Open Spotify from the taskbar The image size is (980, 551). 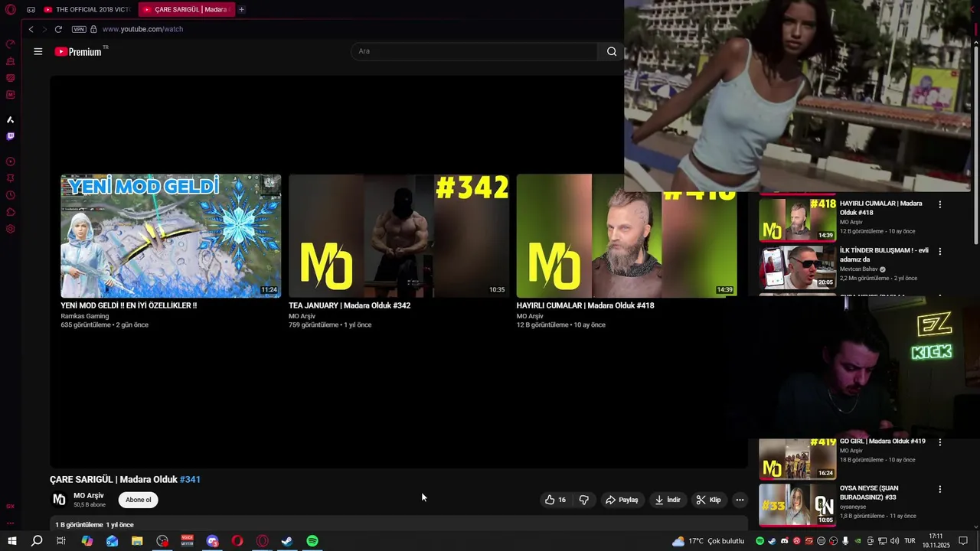312,541
